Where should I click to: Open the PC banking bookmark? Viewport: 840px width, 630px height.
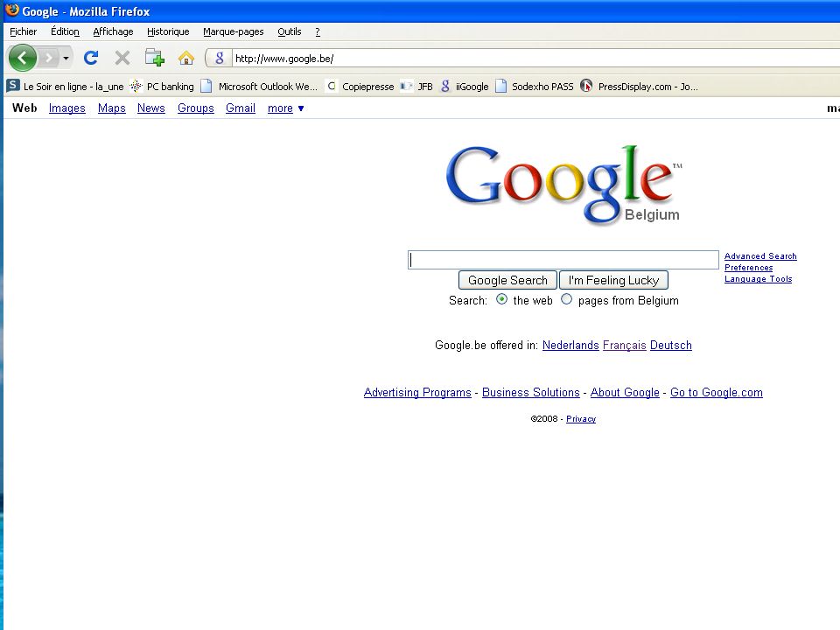pos(170,87)
